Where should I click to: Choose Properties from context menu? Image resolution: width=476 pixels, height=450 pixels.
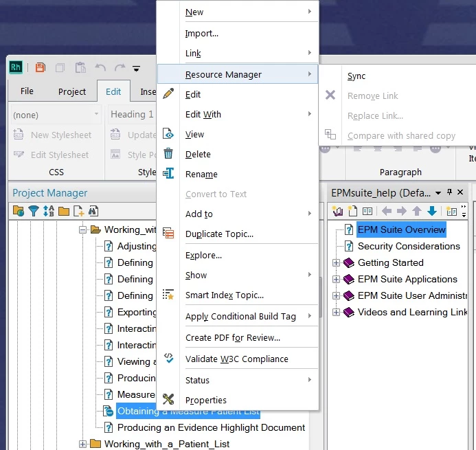coord(238,401)
